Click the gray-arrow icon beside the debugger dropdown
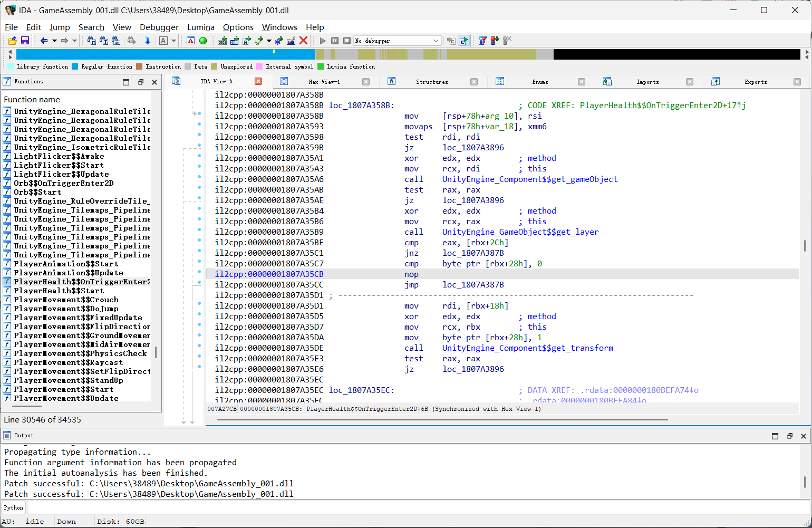The width and height of the screenshot is (812, 528). pyautogui.click(x=451, y=41)
